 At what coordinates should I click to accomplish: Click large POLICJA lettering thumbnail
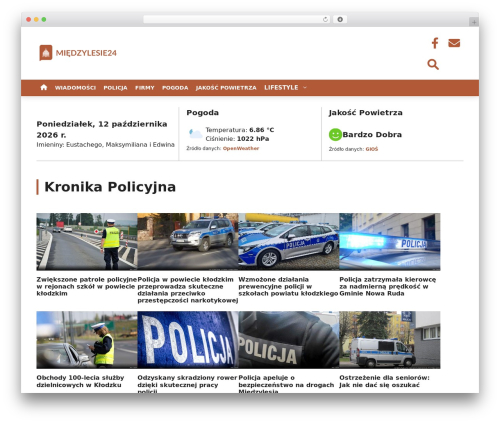click(188, 340)
